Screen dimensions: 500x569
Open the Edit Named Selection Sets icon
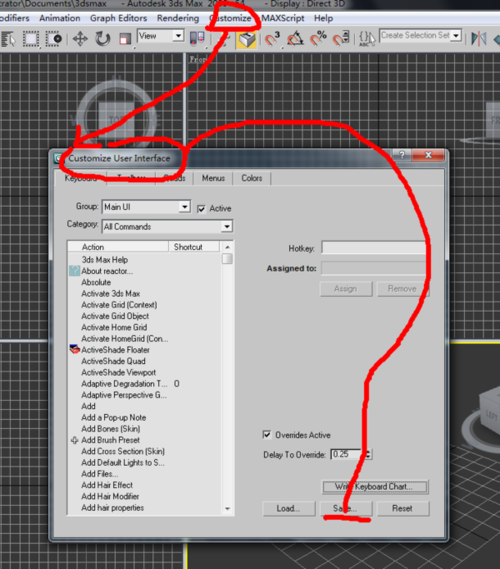(x=367, y=39)
